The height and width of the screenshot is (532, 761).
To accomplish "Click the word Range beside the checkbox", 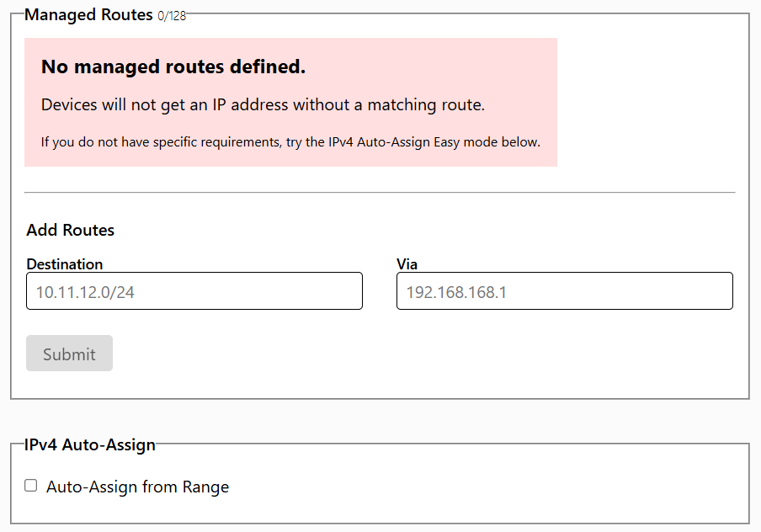I will [205, 487].
